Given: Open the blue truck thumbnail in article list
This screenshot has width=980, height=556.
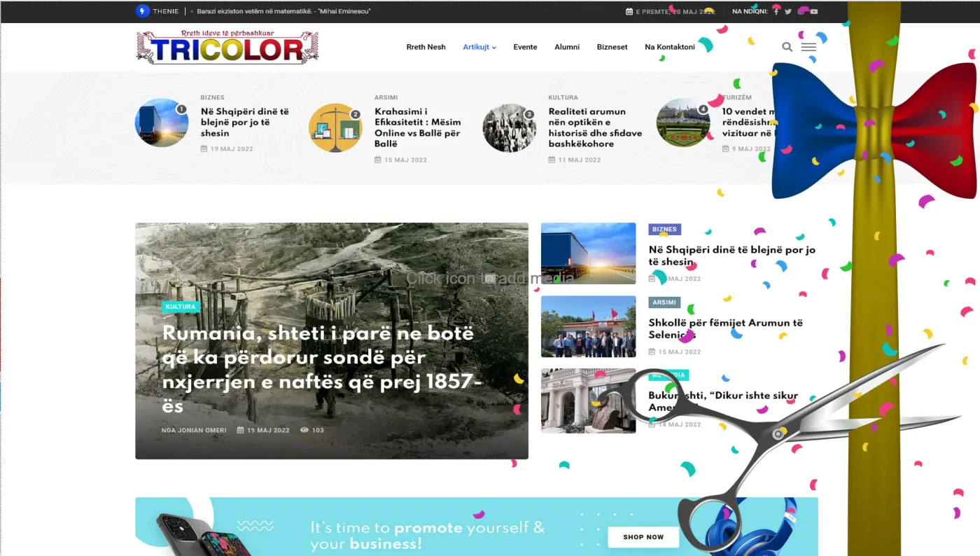Looking at the screenshot, I should (588, 253).
